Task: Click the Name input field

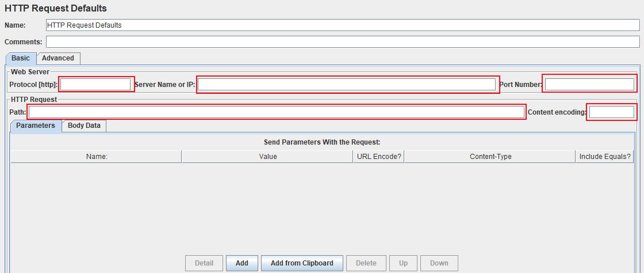Action: [343, 25]
